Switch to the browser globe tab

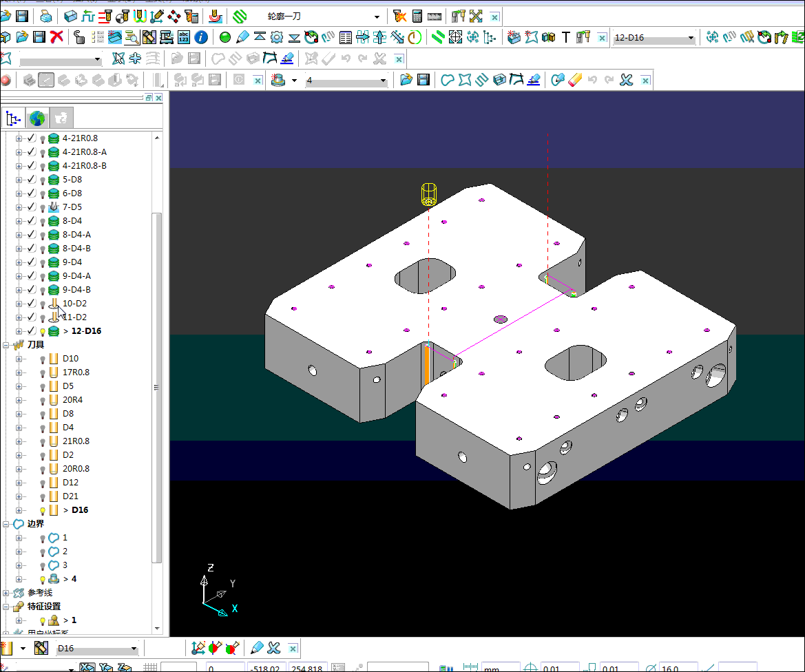[37, 118]
